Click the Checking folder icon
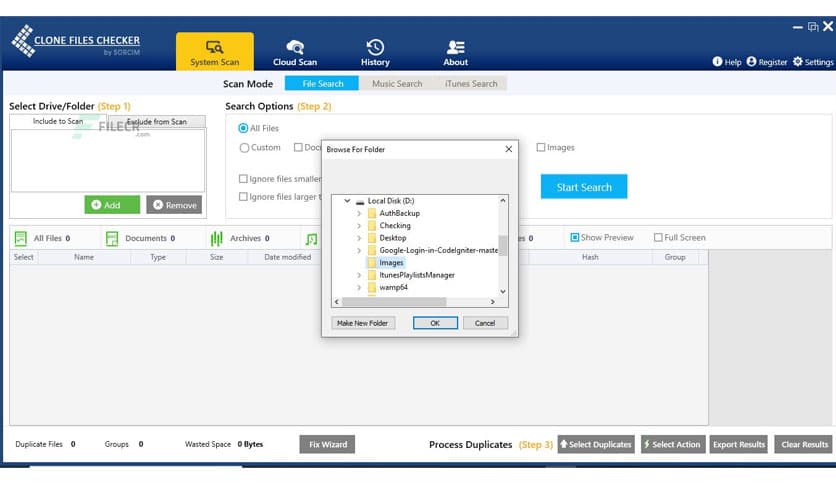Viewport: 836px width, 484px height. coord(372,225)
